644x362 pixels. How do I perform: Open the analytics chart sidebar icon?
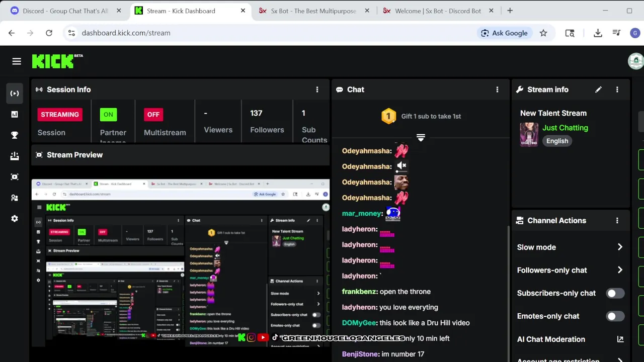(x=15, y=114)
